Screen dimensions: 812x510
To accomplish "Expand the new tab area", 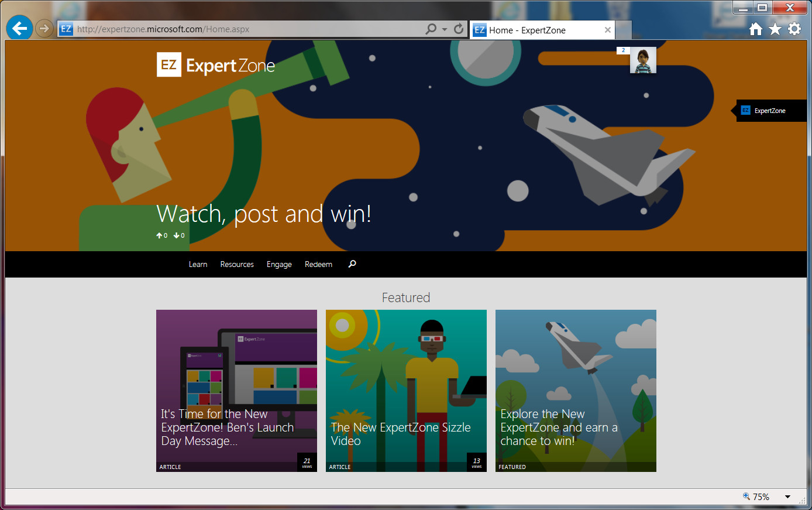I will click(622, 30).
